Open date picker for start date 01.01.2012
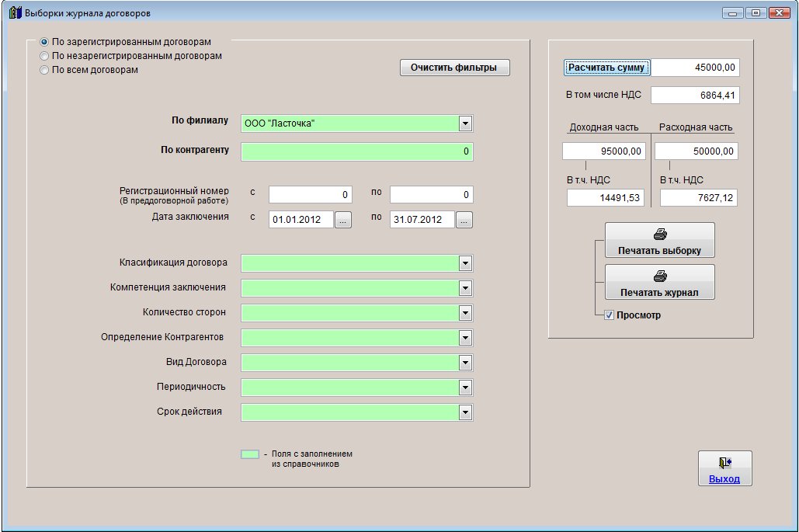The width and height of the screenshot is (799, 532). [343, 220]
